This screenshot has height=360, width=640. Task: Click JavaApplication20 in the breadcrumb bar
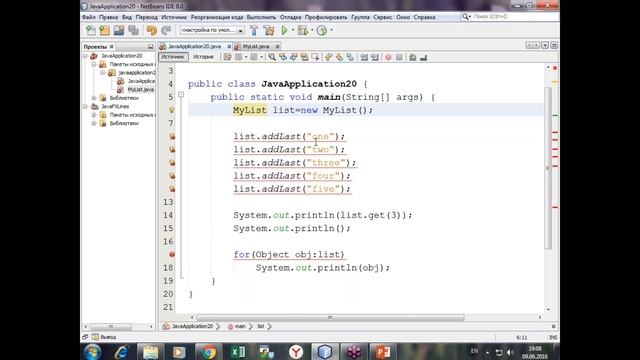coord(192,326)
